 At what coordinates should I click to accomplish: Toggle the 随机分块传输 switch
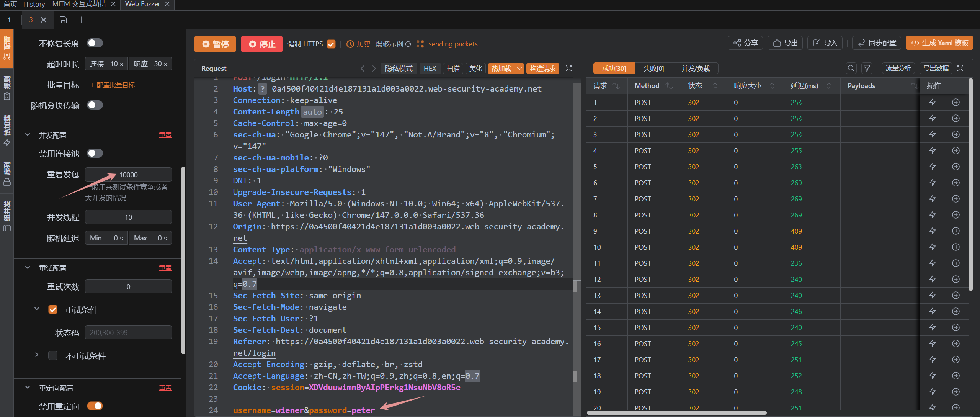[x=95, y=105]
